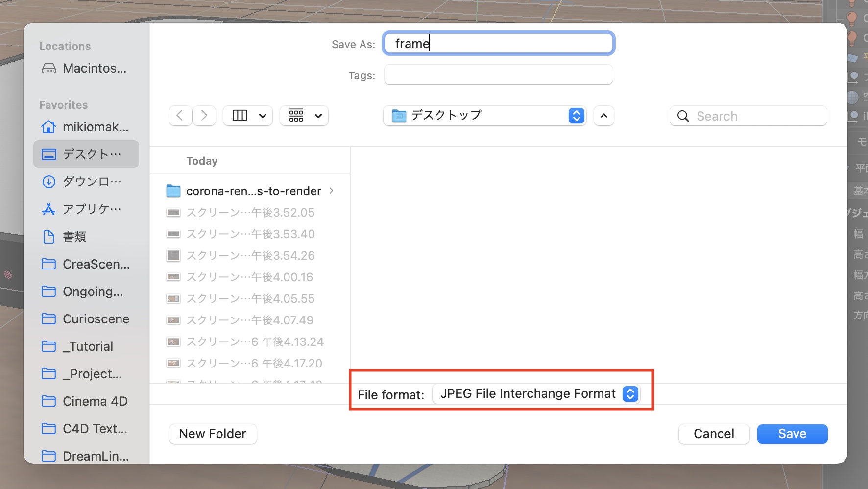Click in the Search field

click(754, 116)
